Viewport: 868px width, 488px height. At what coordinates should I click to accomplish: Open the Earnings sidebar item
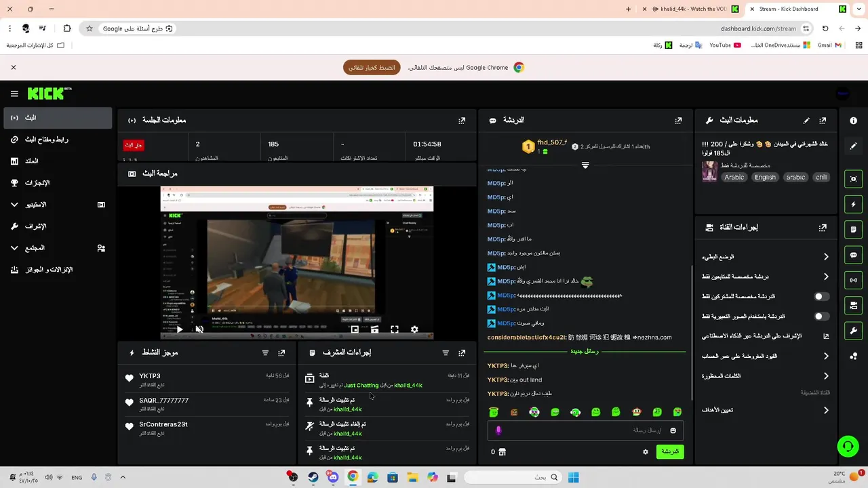[57, 161]
